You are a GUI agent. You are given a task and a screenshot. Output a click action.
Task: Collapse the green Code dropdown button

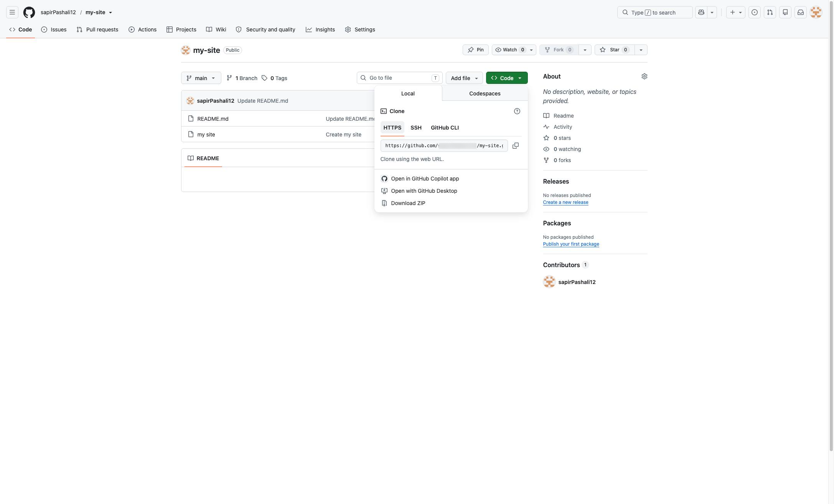(507, 78)
